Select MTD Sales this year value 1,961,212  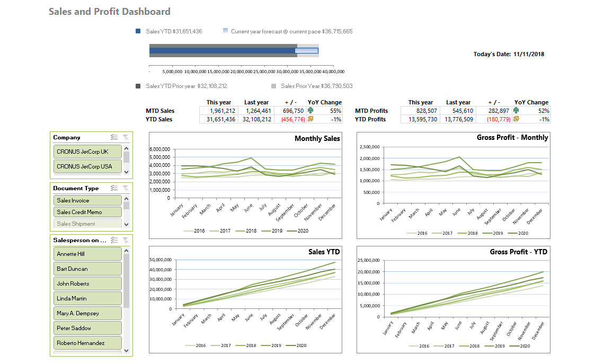[218, 111]
